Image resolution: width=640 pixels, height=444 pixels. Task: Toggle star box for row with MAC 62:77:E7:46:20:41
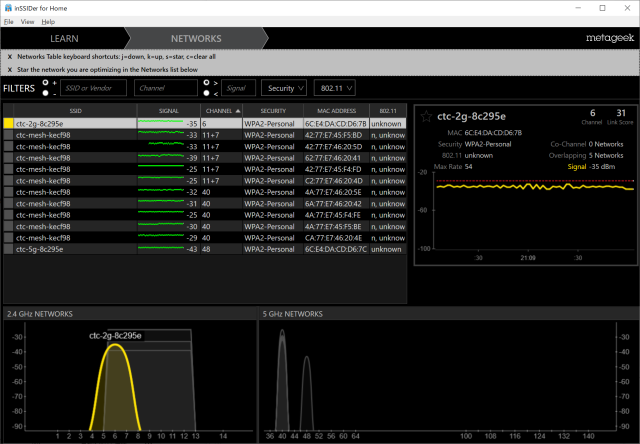click(9, 158)
